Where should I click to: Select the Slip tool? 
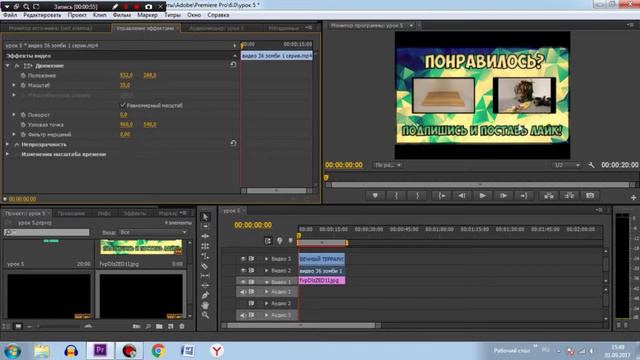[205, 276]
